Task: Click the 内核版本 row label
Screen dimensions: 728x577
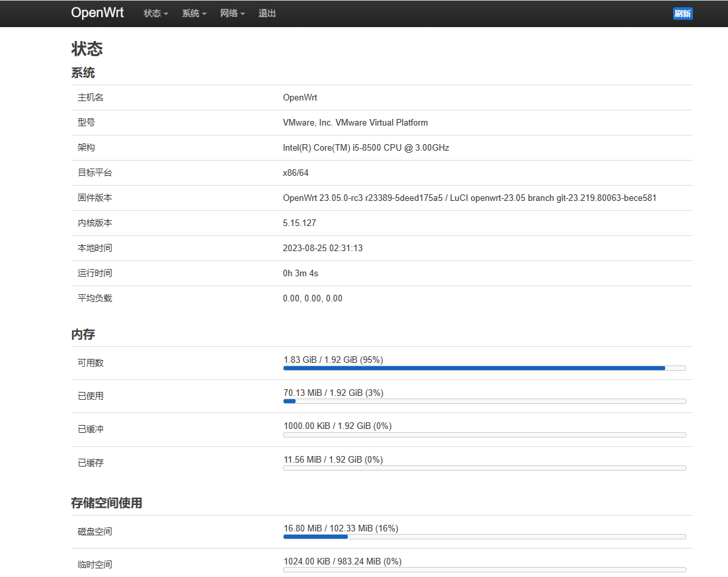Action: coord(95,223)
